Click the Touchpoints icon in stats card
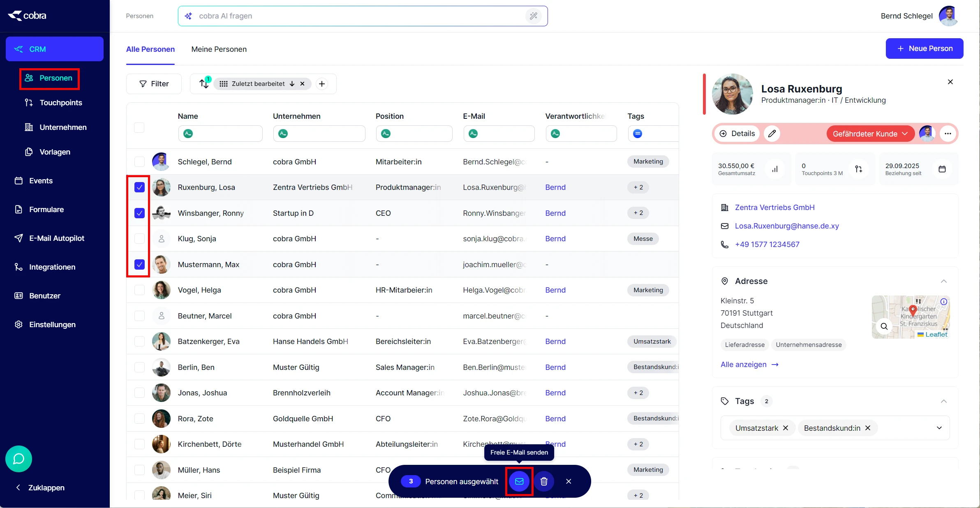The height and width of the screenshot is (508, 980). [x=859, y=169]
